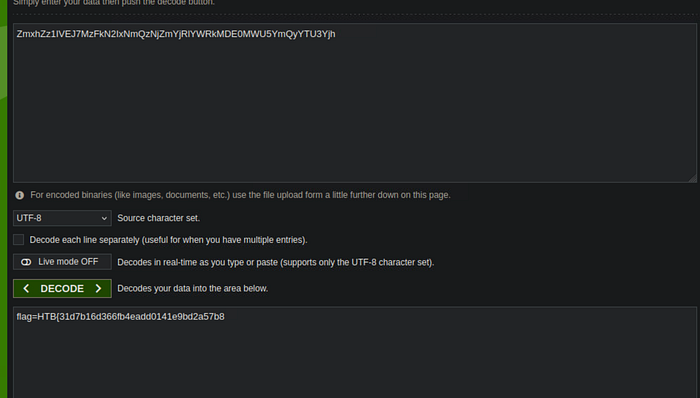The height and width of the screenshot is (398, 700).
Task: Grab the input textarea resize handle
Action: pos(692,178)
